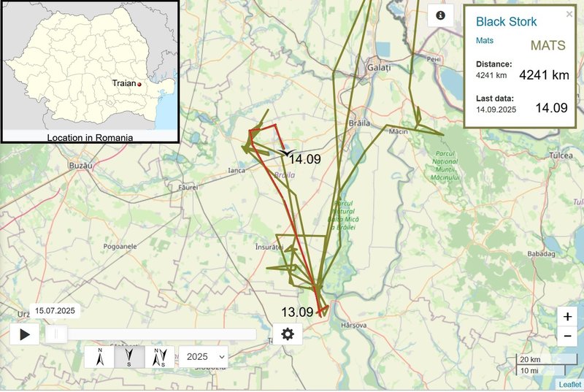The height and width of the screenshot is (392, 584).
Task: Click the Brăila city label
Action: coord(359,123)
